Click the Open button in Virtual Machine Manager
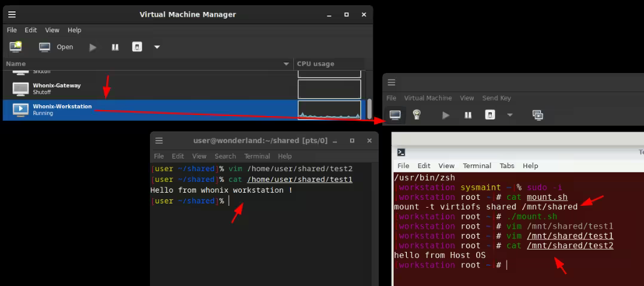This screenshot has width=644, height=286. [x=56, y=47]
